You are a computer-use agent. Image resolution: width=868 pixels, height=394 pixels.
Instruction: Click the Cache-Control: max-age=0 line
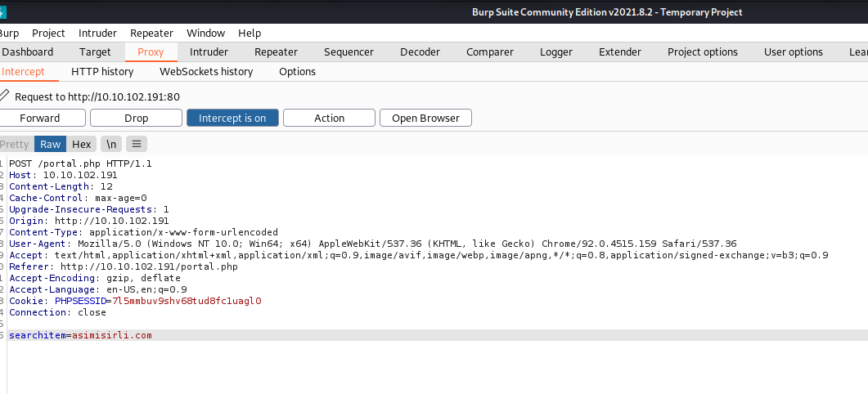click(78, 198)
